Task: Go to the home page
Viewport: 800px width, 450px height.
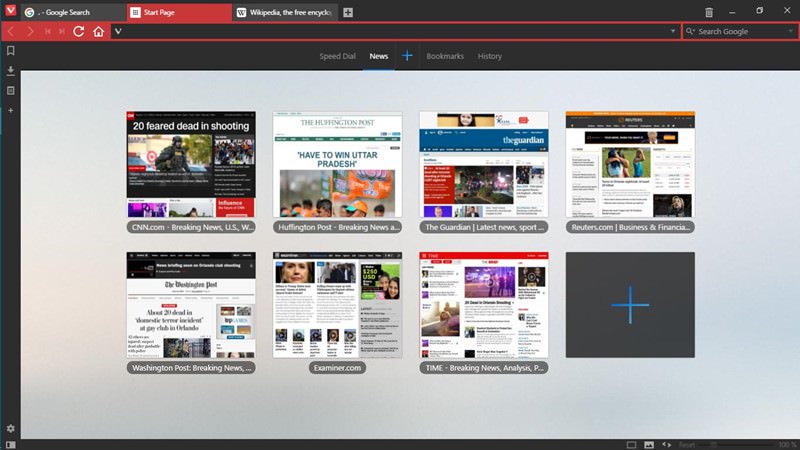Action: pos(98,32)
